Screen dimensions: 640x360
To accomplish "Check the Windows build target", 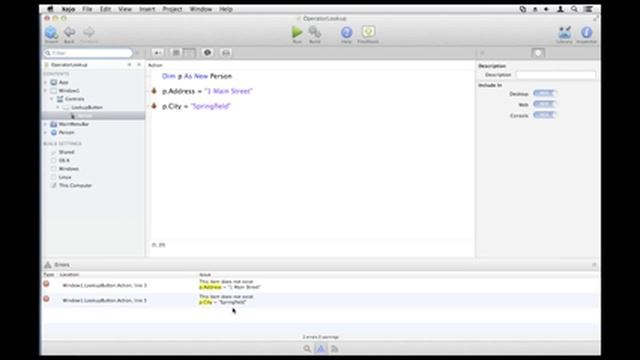I will pyautogui.click(x=53, y=169).
